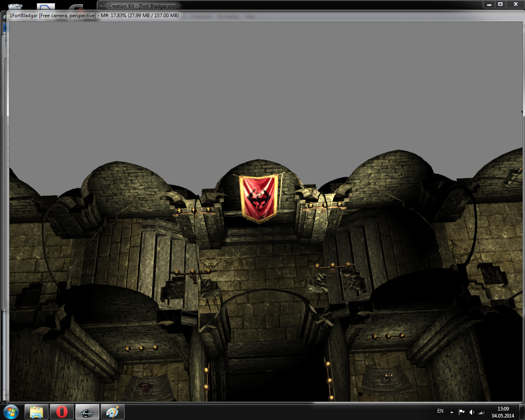
Task: Close the Creation Kit window
Action: (516, 4)
